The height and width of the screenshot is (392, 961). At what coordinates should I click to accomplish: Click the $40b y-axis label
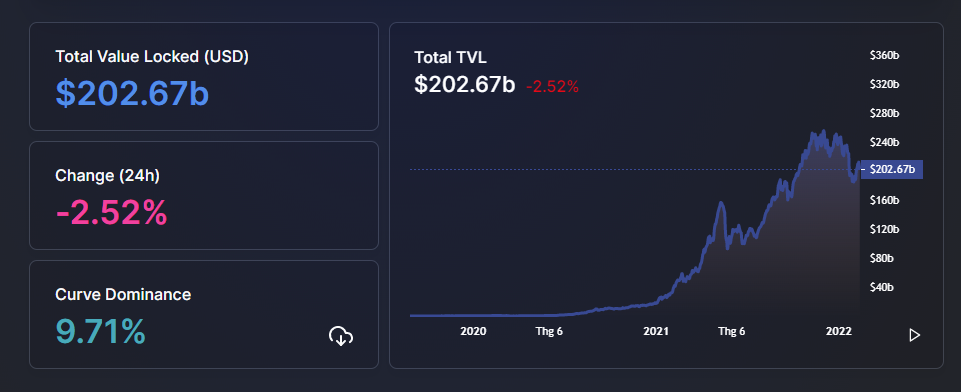tap(882, 287)
